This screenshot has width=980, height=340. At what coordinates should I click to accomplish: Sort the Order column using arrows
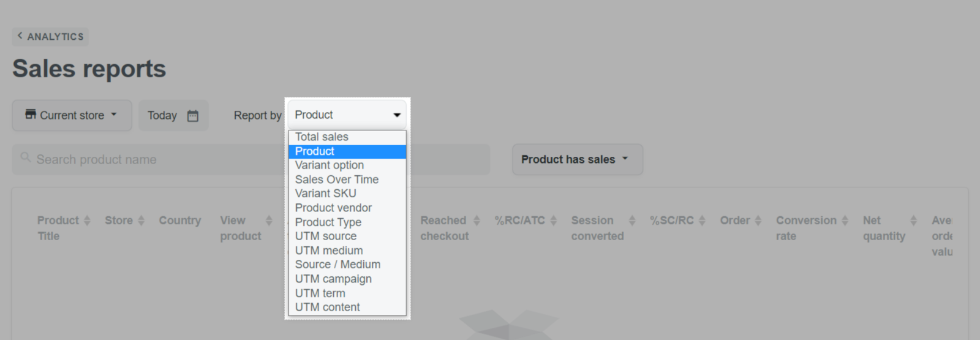[758, 221]
